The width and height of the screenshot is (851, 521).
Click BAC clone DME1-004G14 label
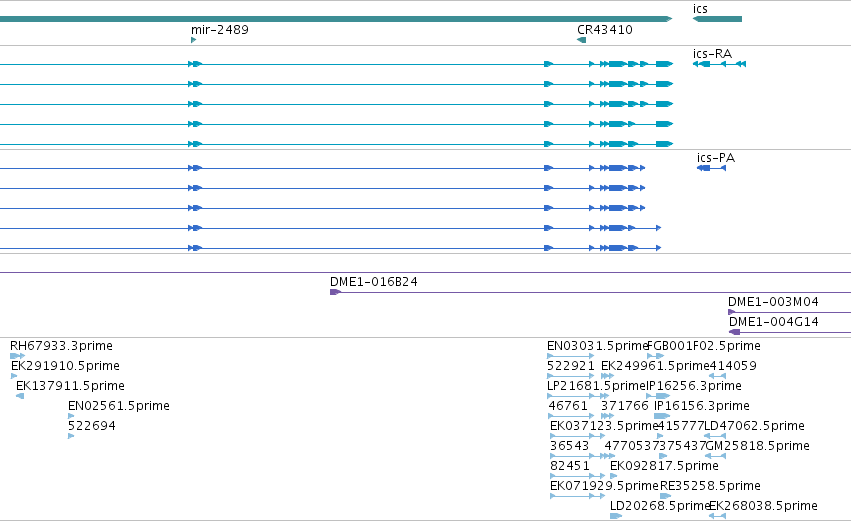[773, 322]
